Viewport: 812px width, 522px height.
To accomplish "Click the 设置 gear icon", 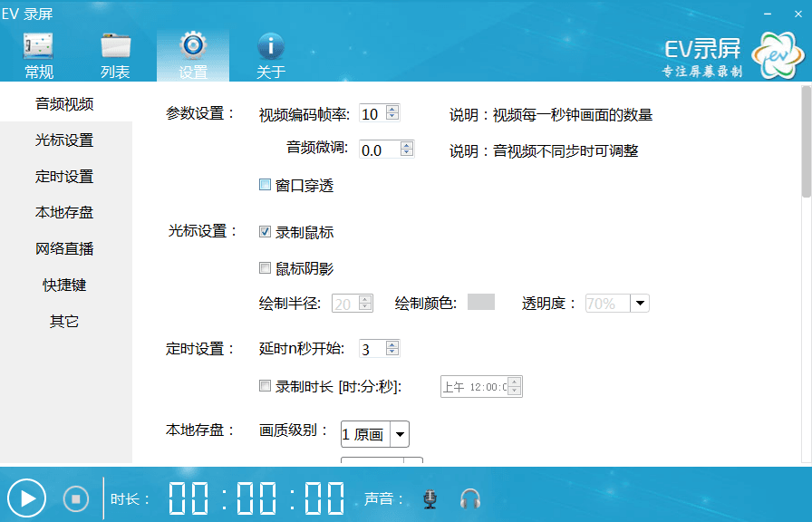I will 192,45.
